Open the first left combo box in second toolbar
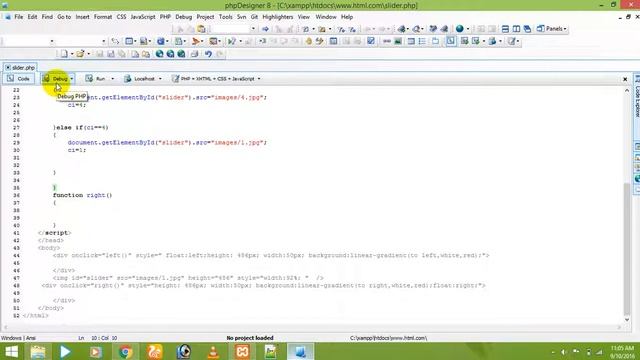This screenshot has width=640, height=360. point(28,41)
